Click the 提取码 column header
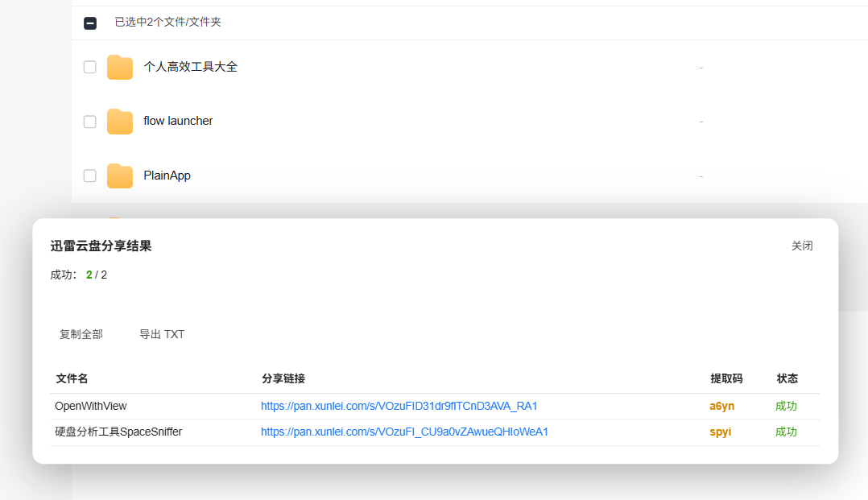The height and width of the screenshot is (500, 868). click(x=726, y=378)
